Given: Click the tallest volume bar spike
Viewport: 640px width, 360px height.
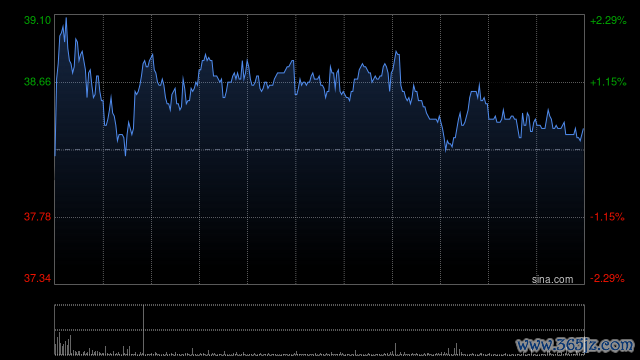Looking at the screenshot, I should click(143, 330).
